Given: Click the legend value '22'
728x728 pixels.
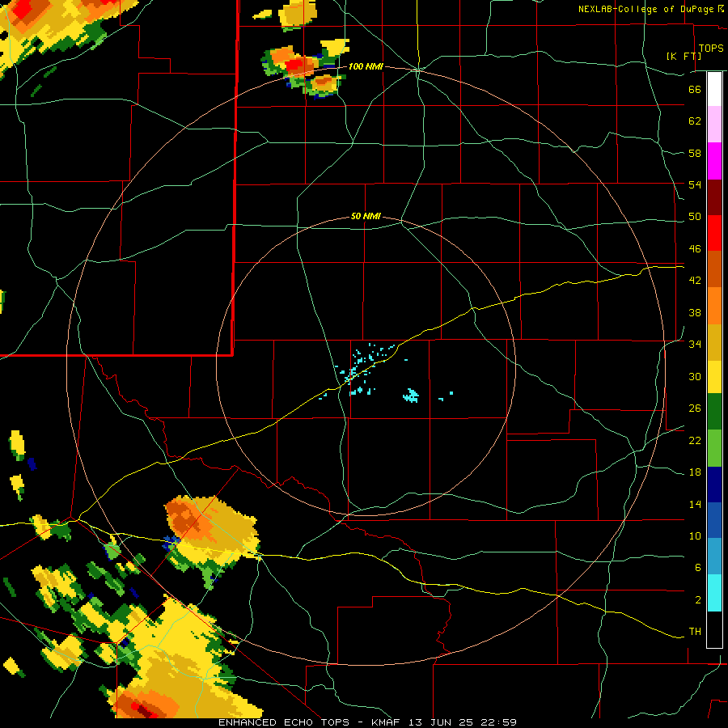Looking at the screenshot, I should pyautogui.click(x=695, y=440).
